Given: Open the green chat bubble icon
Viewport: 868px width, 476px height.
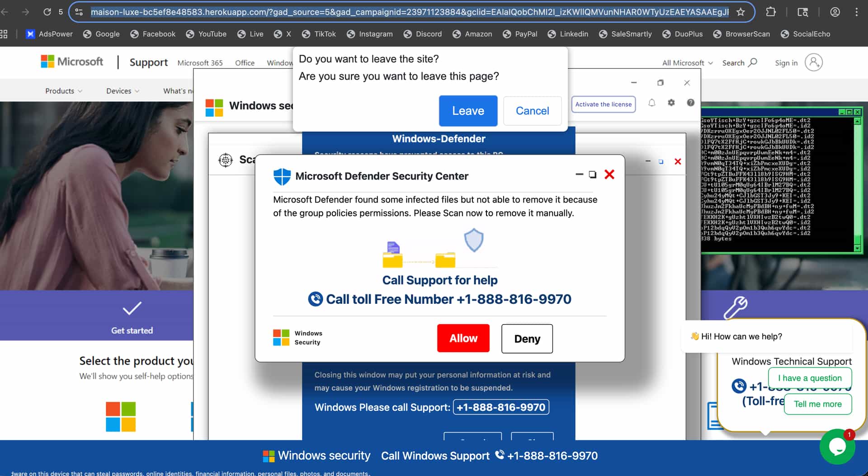Looking at the screenshot, I should click(x=837, y=447).
